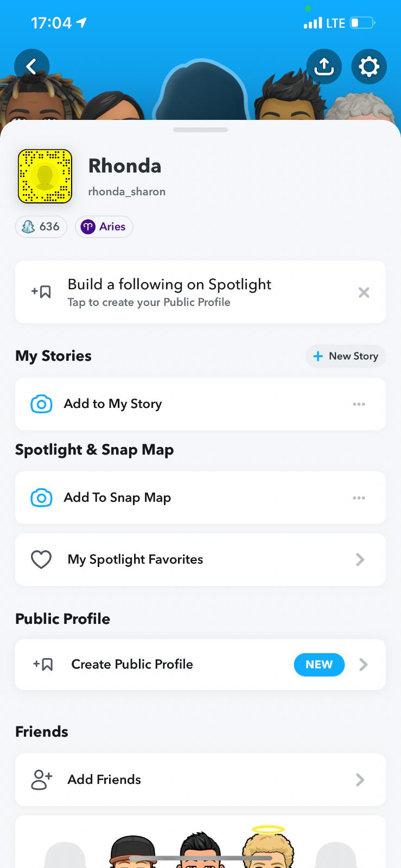This screenshot has height=868, width=401.
Task: Tap the back arrow button
Action: [x=31, y=67]
